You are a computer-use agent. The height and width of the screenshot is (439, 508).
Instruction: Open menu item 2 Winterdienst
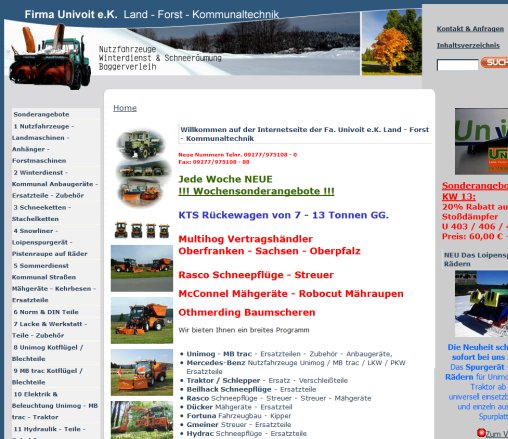point(55,184)
